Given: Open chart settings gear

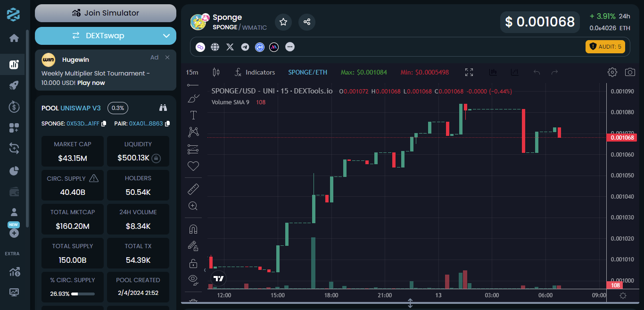Looking at the screenshot, I should click(612, 72).
